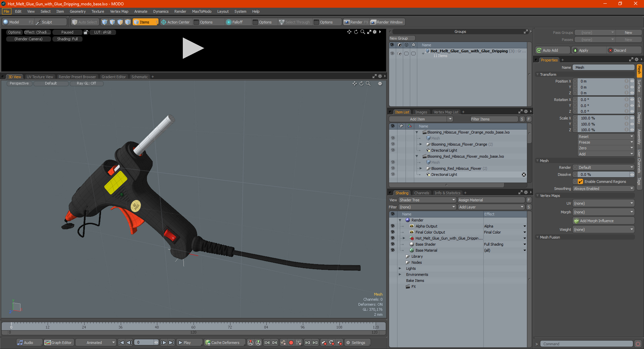The width and height of the screenshot is (644, 349).
Task: Expand Blooming_Red_Hibiscus_Flower tree item
Action: 421,168
